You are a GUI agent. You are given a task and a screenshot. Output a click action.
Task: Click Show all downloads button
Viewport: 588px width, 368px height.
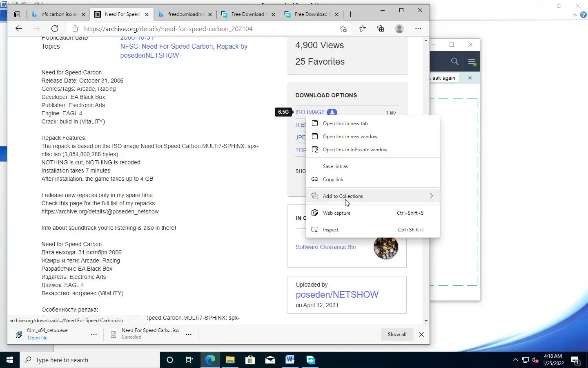coord(397,334)
